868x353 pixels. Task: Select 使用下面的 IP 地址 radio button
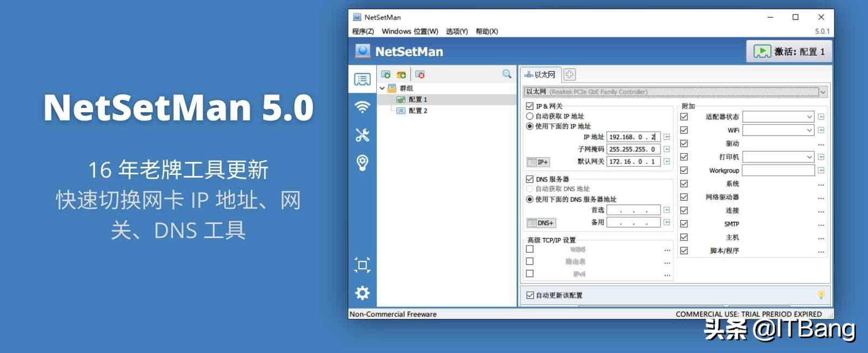(x=530, y=126)
